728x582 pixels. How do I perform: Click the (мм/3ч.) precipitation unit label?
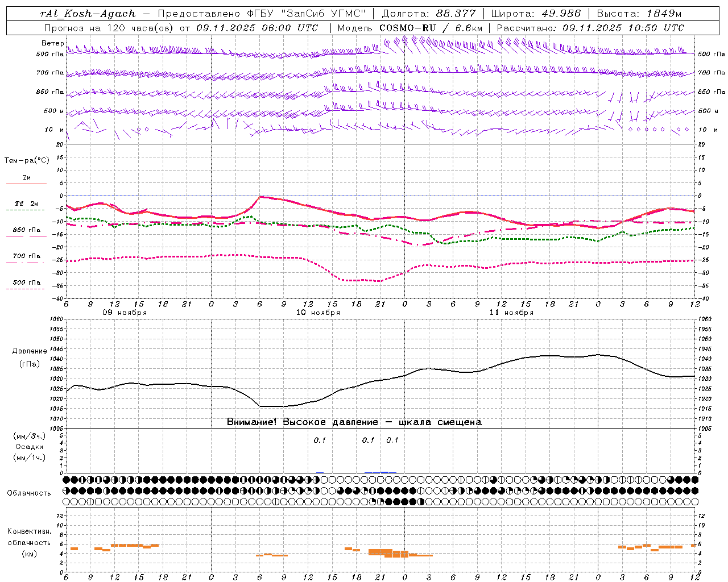tap(30, 436)
